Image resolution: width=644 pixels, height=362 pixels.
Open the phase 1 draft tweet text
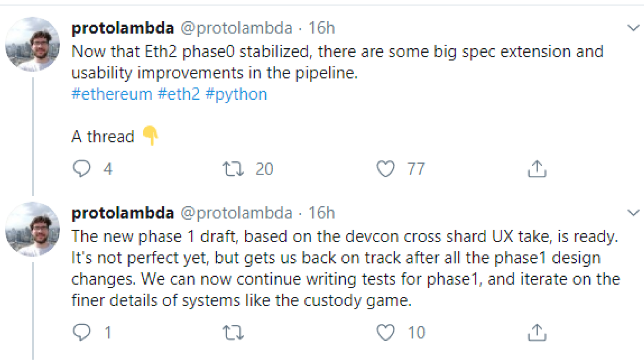tap(346, 268)
